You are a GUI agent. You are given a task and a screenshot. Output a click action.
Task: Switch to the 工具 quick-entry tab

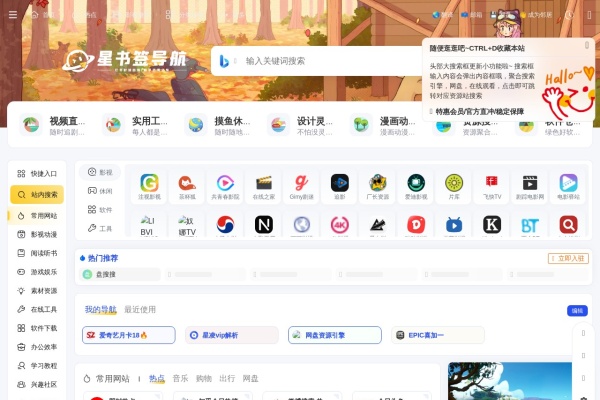click(100, 228)
